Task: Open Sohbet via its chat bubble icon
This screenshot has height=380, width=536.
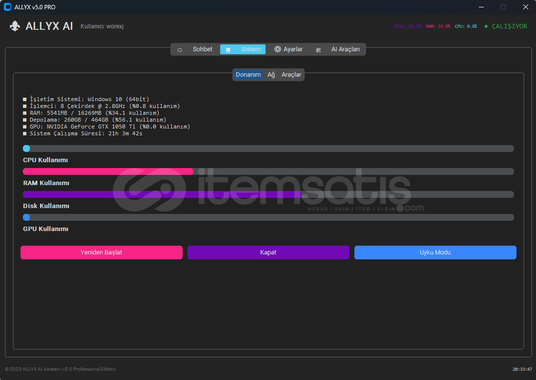Action: pyautogui.click(x=179, y=50)
